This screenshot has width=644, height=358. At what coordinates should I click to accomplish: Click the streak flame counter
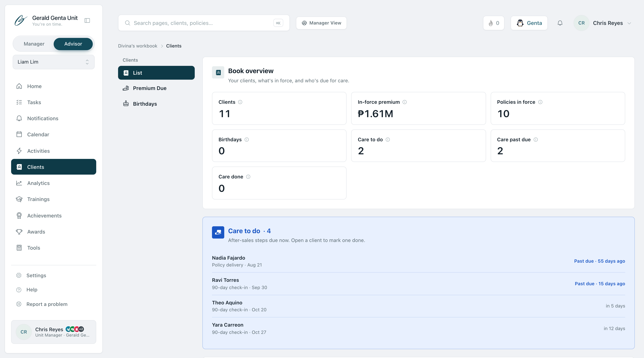494,23
